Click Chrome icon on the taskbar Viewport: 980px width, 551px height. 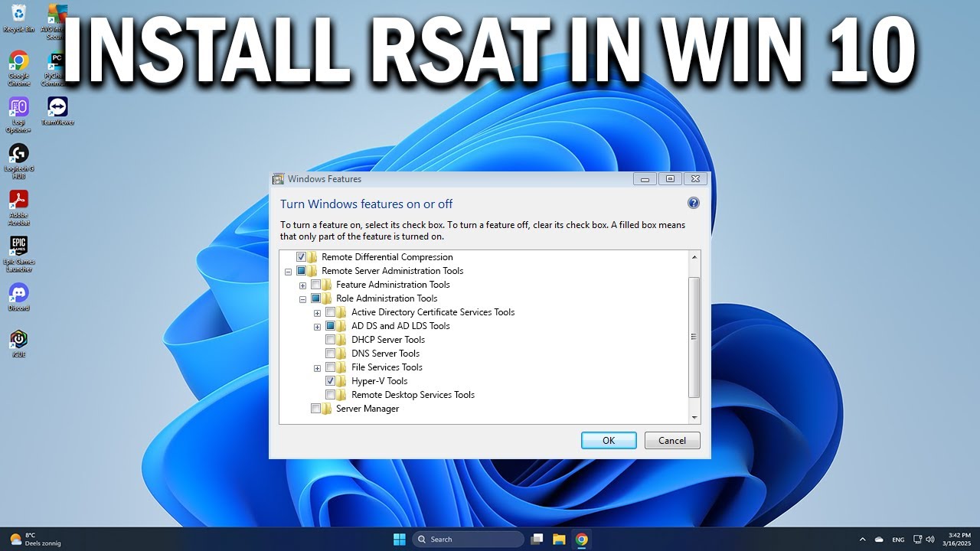coord(582,539)
